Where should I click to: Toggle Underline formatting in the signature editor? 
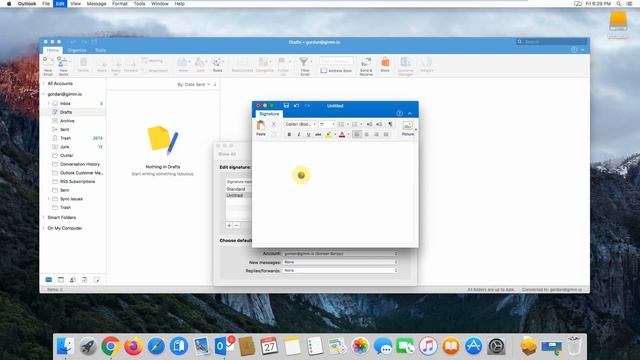(x=308, y=134)
